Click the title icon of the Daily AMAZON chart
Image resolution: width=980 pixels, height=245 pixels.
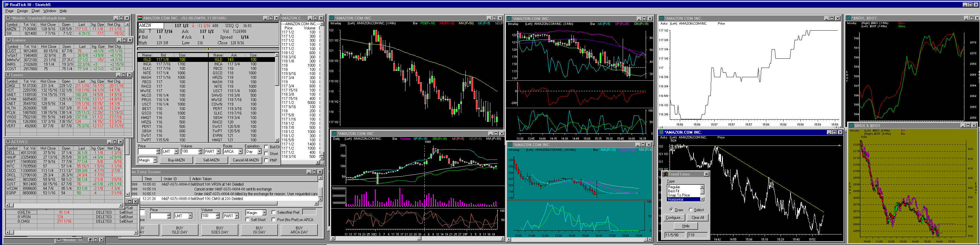tap(334, 134)
